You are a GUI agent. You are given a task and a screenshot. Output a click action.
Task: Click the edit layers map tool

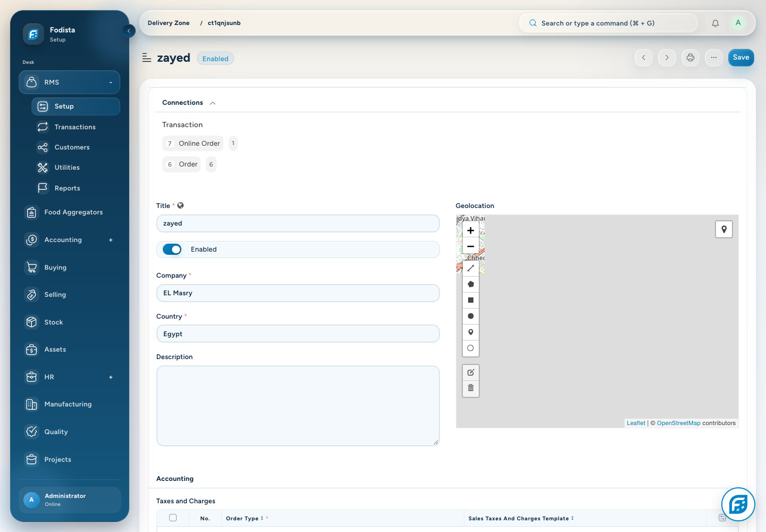click(x=471, y=372)
